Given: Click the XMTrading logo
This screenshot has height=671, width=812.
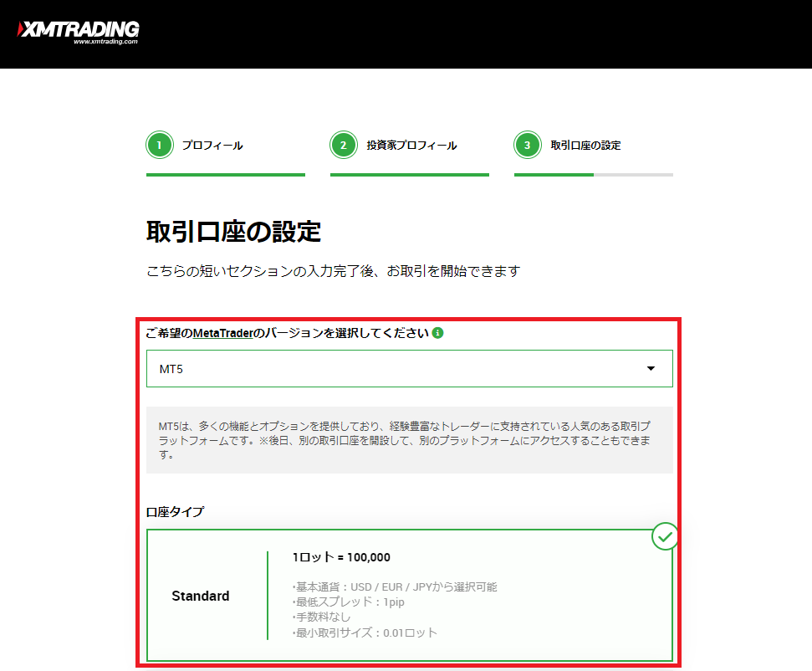Looking at the screenshot, I should [79, 32].
